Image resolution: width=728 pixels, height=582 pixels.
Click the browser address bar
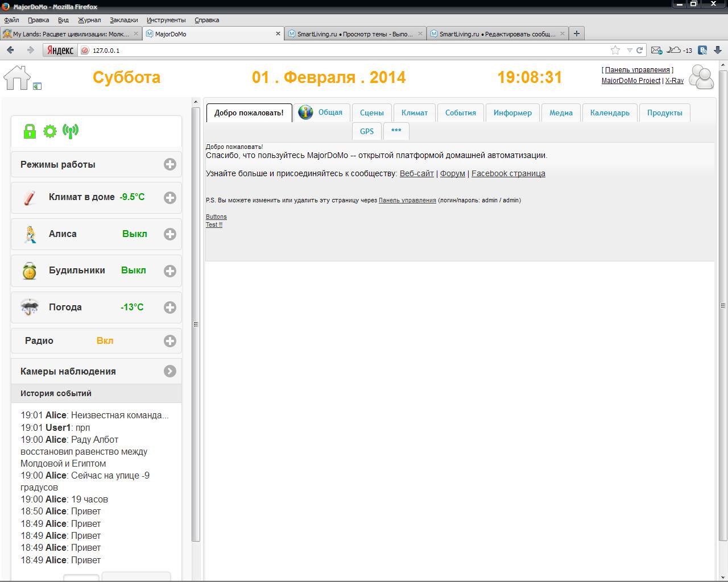[341, 51]
